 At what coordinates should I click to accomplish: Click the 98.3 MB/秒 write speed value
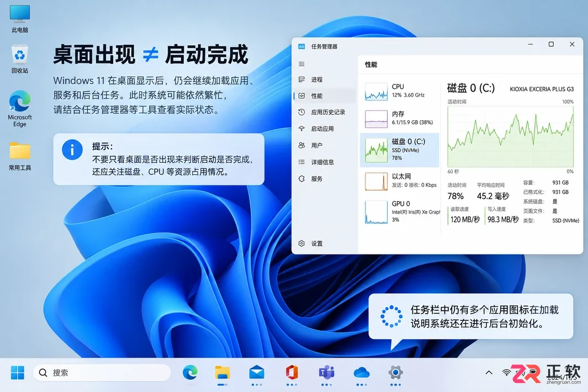point(503,219)
